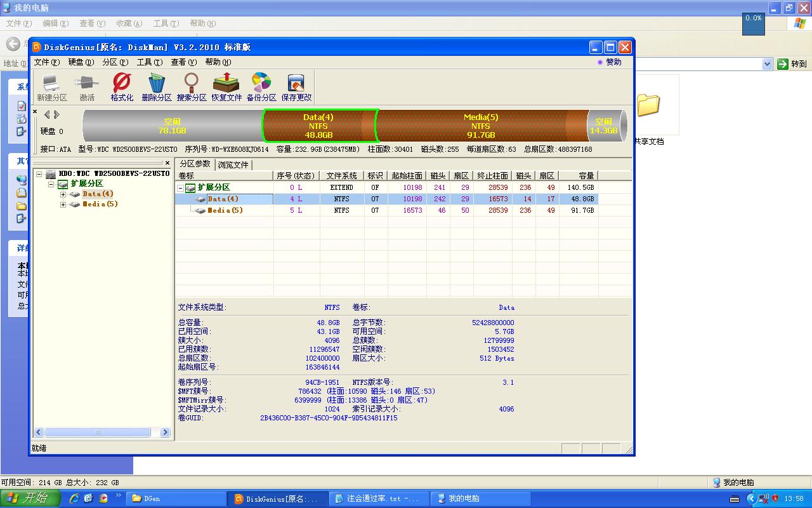Switch to 我的电脑 taskbar window

click(481, 498)
